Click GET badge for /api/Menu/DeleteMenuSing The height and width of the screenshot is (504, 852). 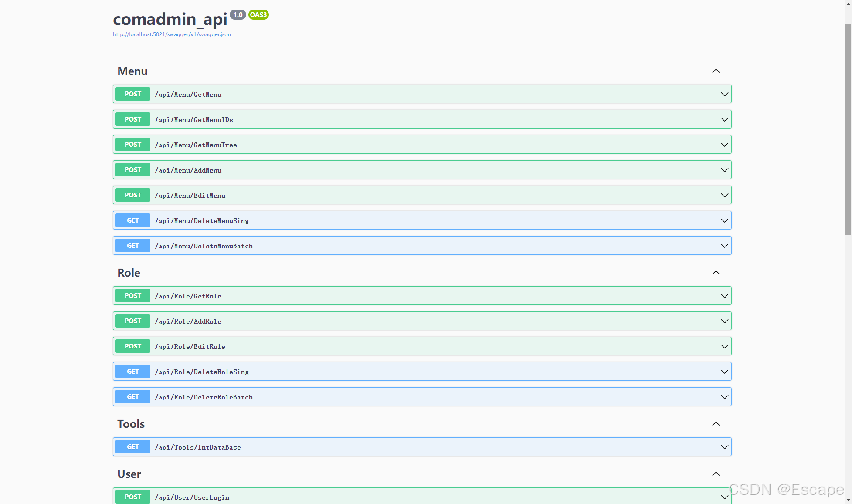133,220
